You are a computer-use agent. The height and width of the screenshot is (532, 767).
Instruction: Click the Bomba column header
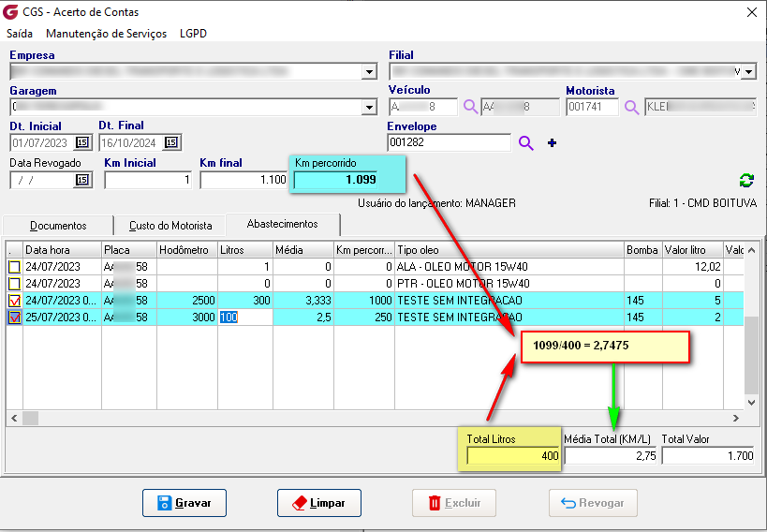[x=643, y=250]
